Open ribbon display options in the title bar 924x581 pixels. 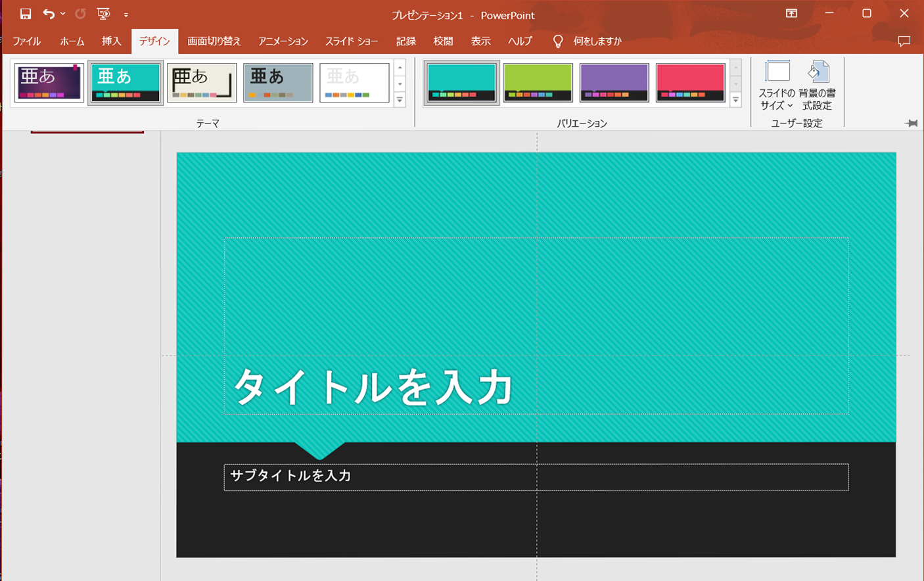tap(792, 14)
